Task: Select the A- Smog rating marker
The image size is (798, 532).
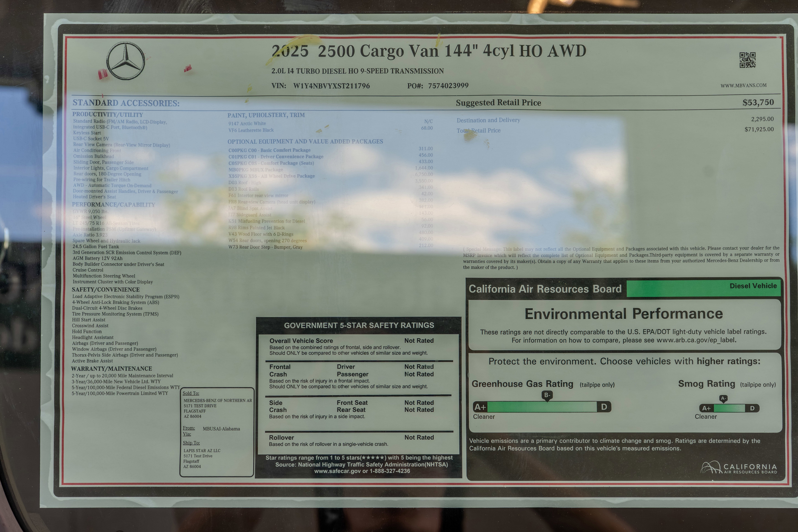Action: pos(723,399)
